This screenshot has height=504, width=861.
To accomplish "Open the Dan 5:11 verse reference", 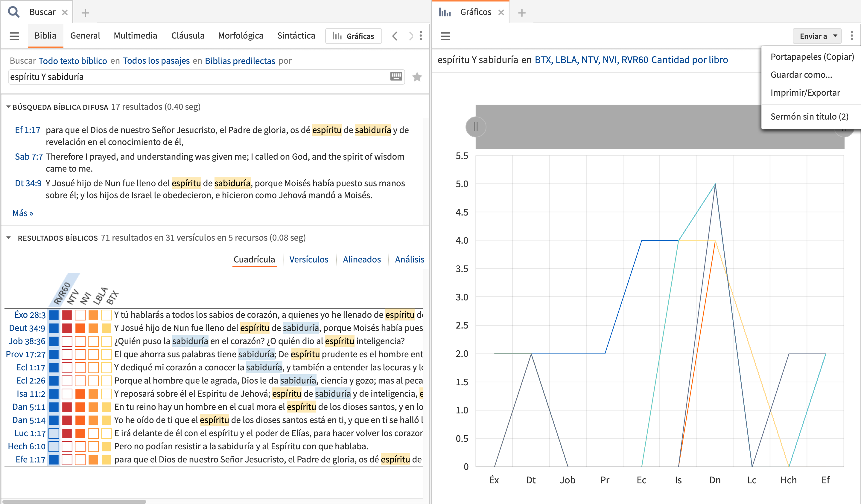I will point(29,407).
